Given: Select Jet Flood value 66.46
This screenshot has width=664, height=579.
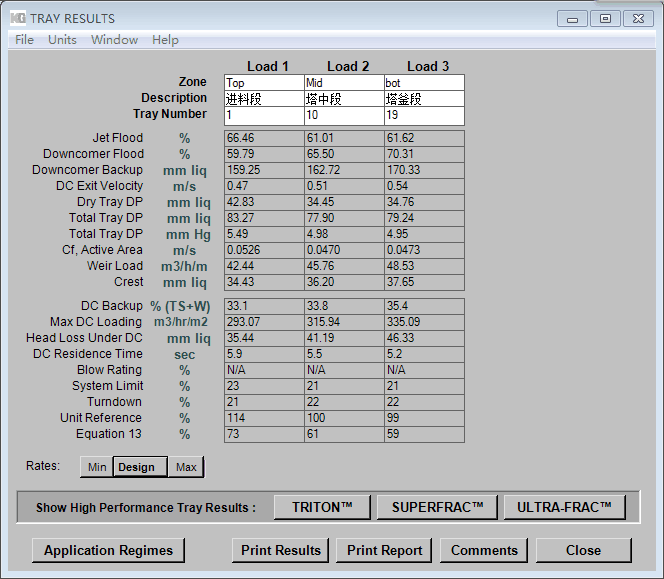Looking at the screenshot, I should coord(264,138).
